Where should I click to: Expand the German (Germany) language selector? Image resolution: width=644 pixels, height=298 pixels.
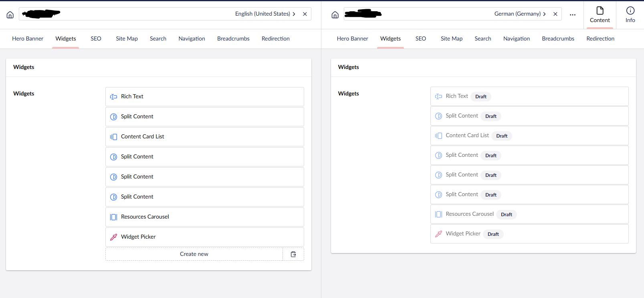(x=520, y=14)
